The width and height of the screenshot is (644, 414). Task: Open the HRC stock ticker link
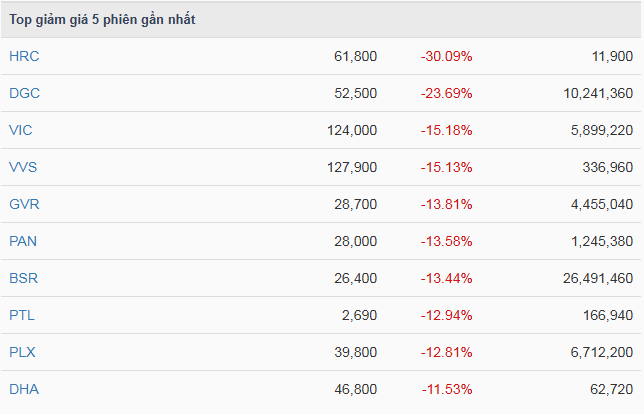click(x=24, y=56)
